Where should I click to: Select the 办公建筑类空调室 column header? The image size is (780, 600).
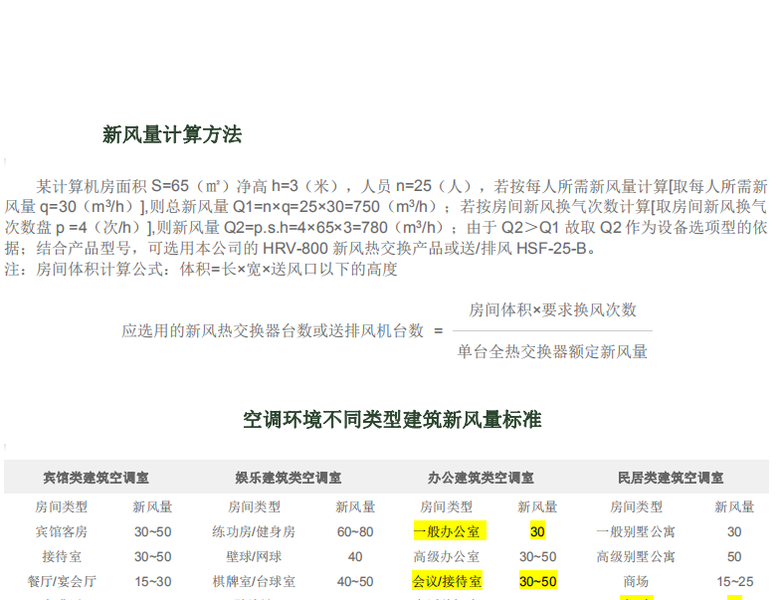(x=480, y=479)
